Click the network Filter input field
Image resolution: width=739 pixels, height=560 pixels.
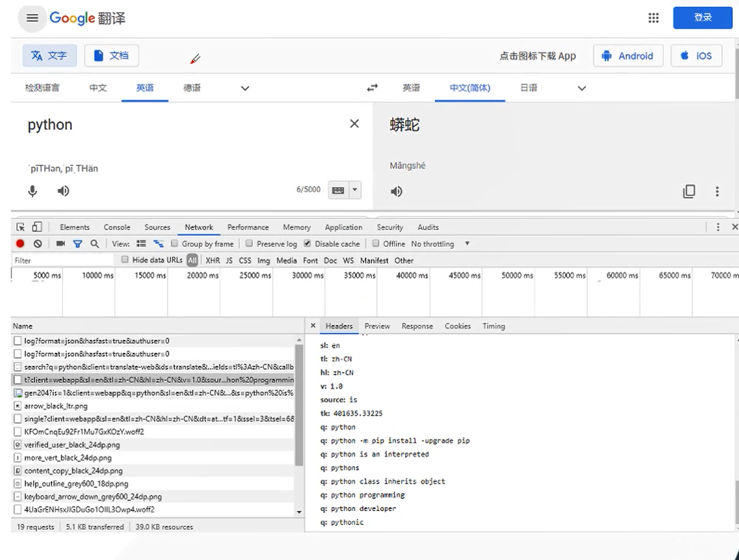coord(63,260)
